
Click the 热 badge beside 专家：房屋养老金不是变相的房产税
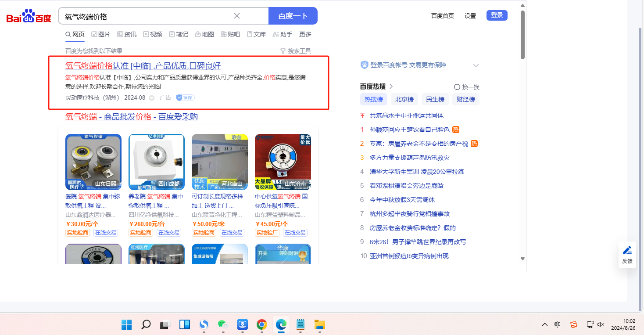pos(474,144)
